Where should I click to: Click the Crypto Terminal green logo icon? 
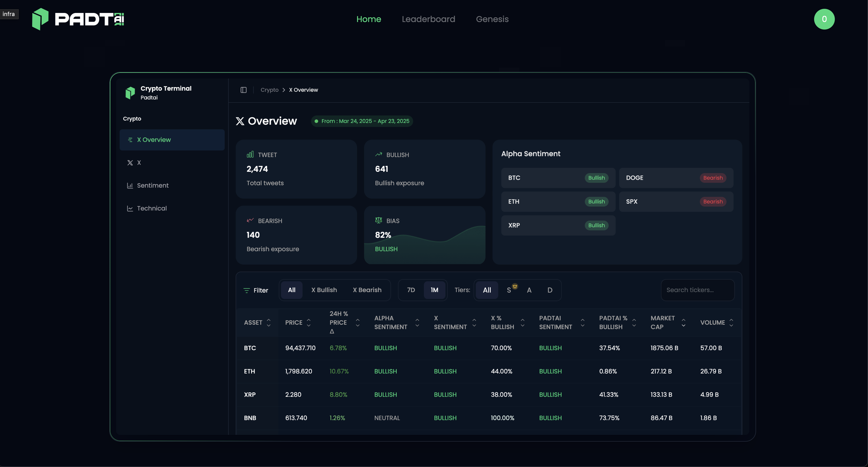pyautogui.click(x=130, y=93)
